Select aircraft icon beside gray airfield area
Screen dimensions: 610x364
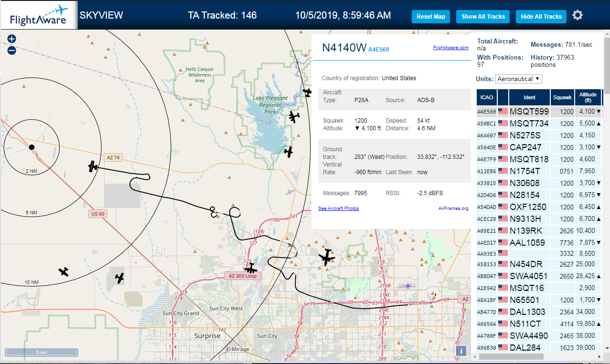119,277
